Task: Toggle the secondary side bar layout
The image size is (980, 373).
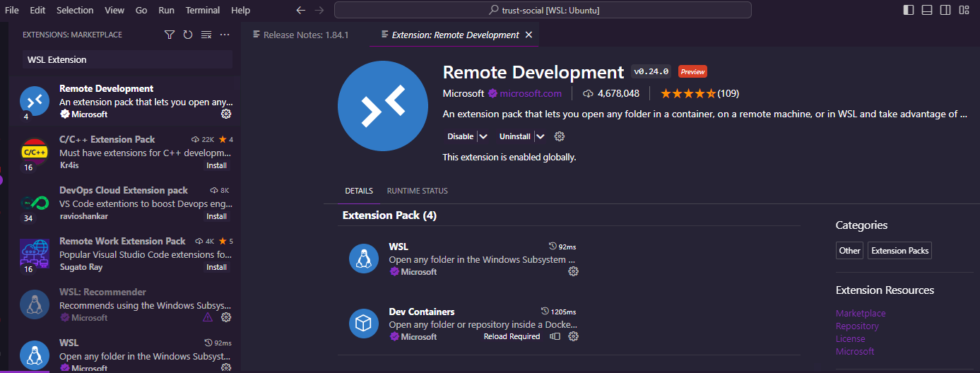Action: 945,10
